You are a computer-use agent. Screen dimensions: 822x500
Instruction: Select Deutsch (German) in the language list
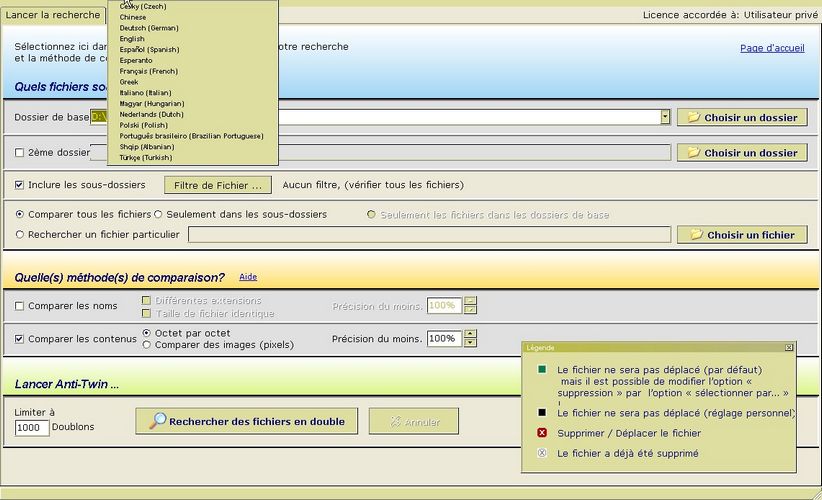148,28
